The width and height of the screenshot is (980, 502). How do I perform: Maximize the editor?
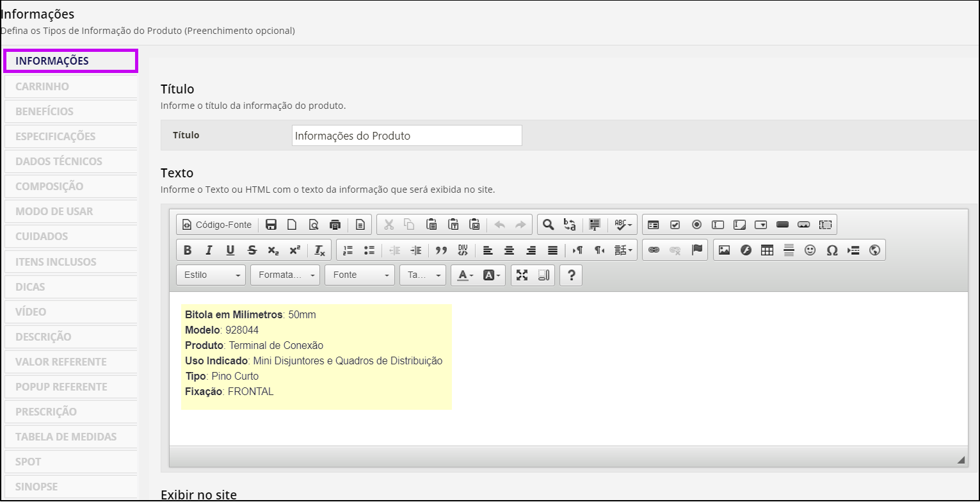(x=522, y=275)
